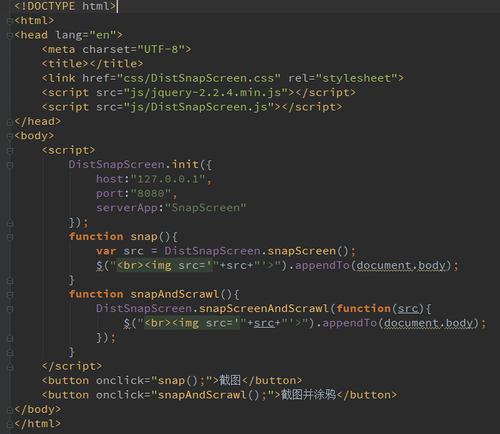Collapse the <body> opening tag fold marker

[x=10, y=136]
